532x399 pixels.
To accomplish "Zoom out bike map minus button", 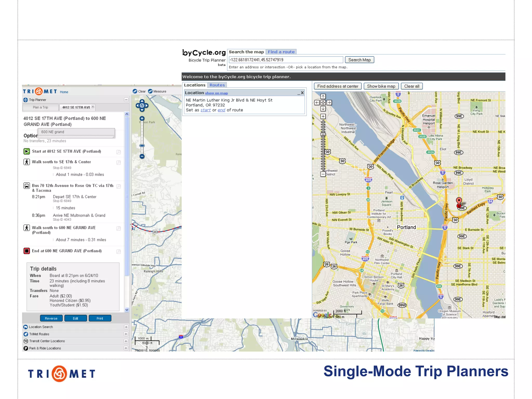I will pyautogui.click(x=323, y=174).
